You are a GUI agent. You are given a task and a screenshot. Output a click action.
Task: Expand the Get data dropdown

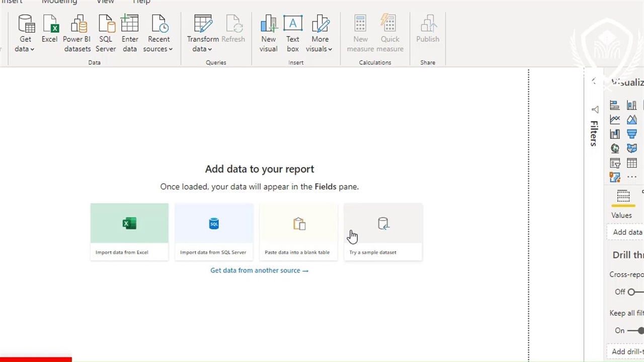[x=25, y=49]
